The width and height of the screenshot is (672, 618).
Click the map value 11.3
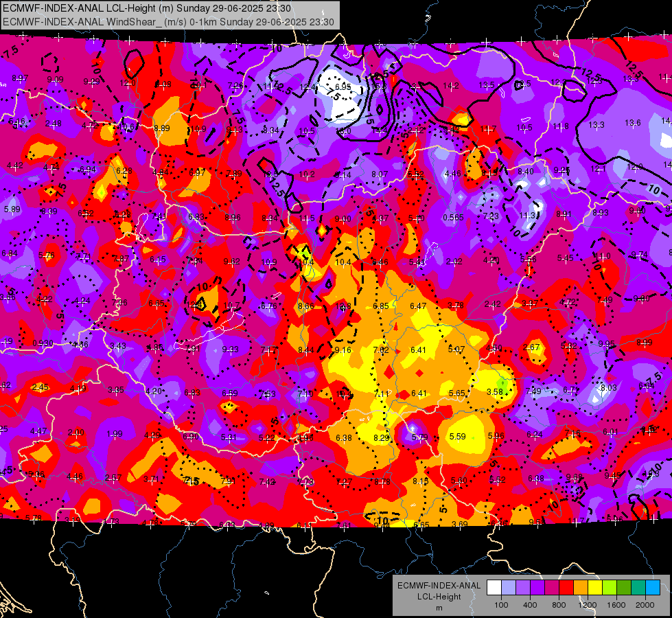point(527,216)
